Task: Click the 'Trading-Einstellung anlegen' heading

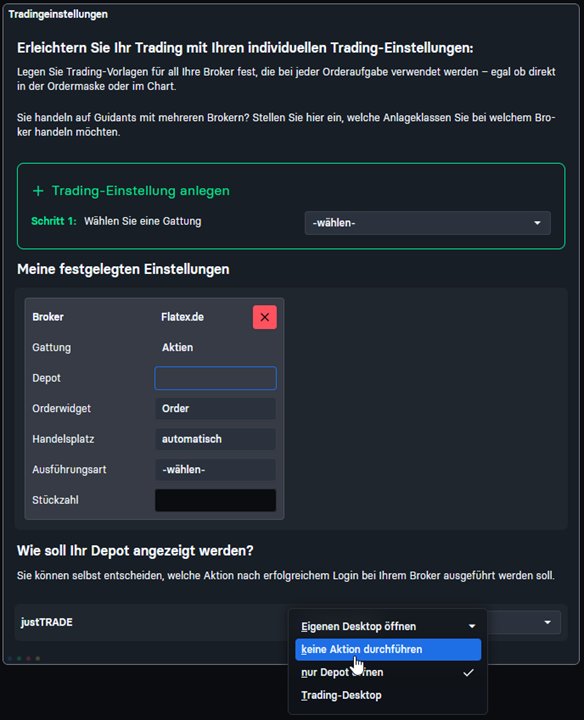Action: [140, 191]
